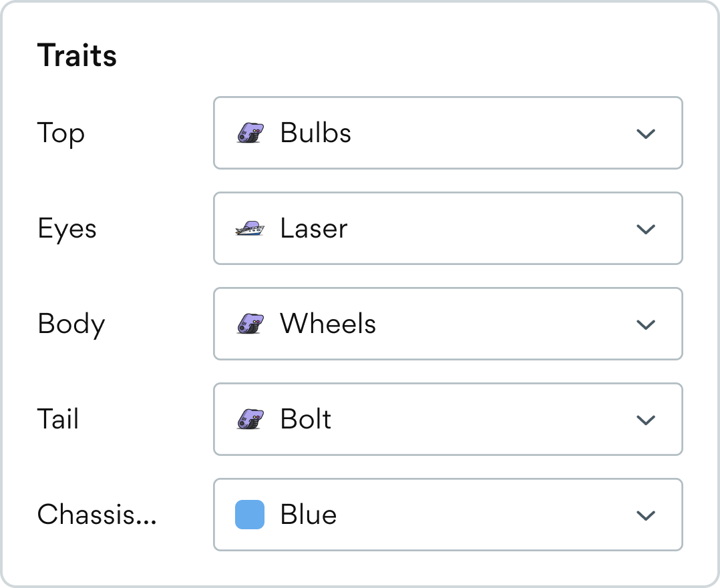Image resolution: width=720 pixels, height=588 pixels.
Task: Open the Blue selection box
Action: 447,515
